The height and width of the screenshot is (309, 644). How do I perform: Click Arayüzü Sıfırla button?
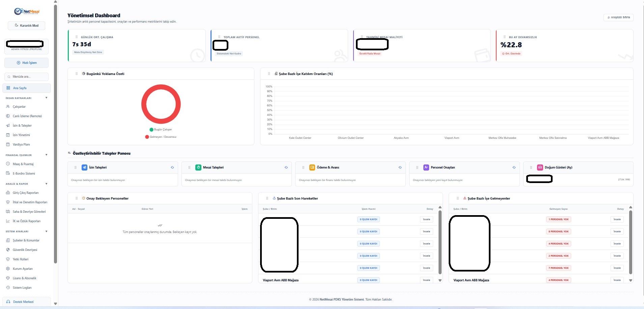point(618,17)
